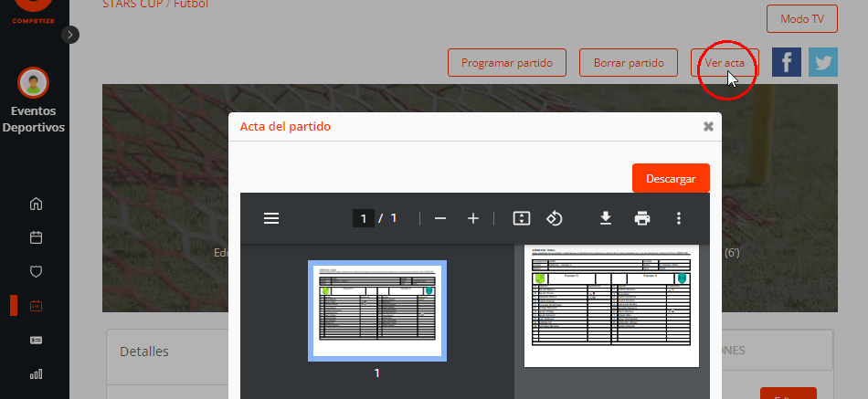This screenshot has width=868, height=399.
Task: Expand the sidebar with the chevron arrow
Action: tap(69, 35)
